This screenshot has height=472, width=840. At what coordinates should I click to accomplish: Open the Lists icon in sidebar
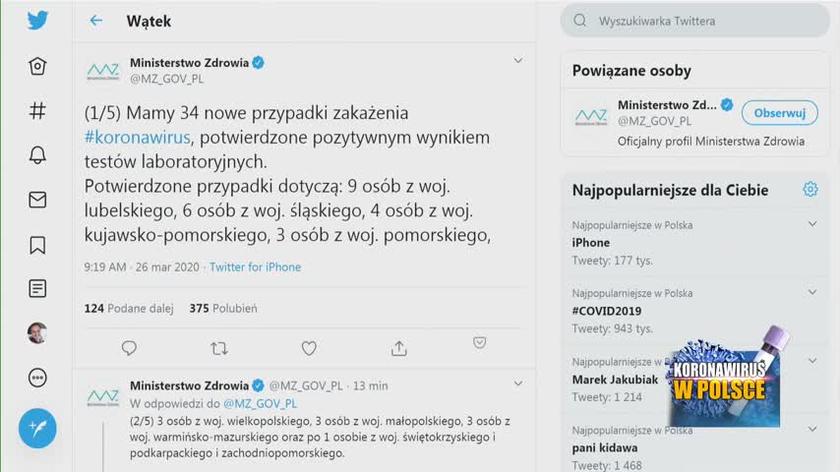pyautogui.click(x=37, y=289)
